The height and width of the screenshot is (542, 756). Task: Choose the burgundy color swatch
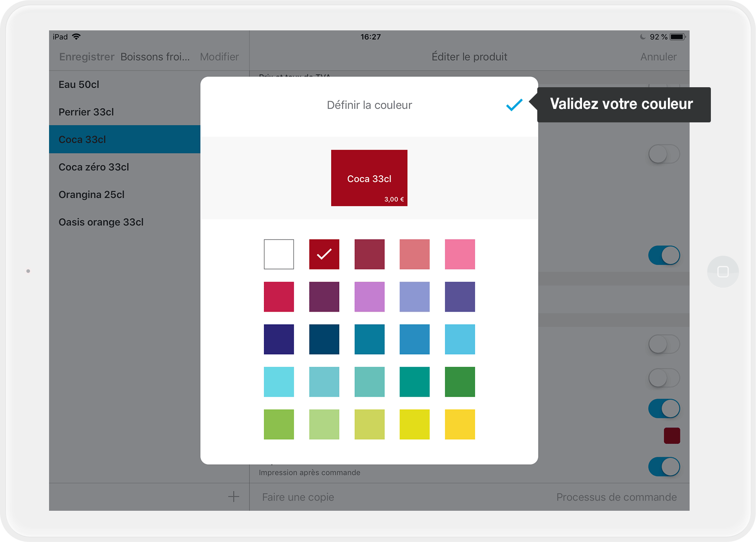coord(369,254)
